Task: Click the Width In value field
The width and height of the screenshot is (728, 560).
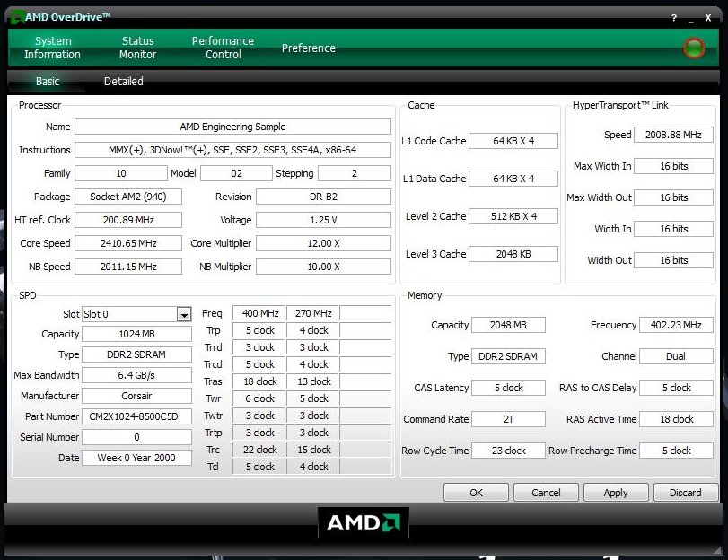Action: [673, 229]
